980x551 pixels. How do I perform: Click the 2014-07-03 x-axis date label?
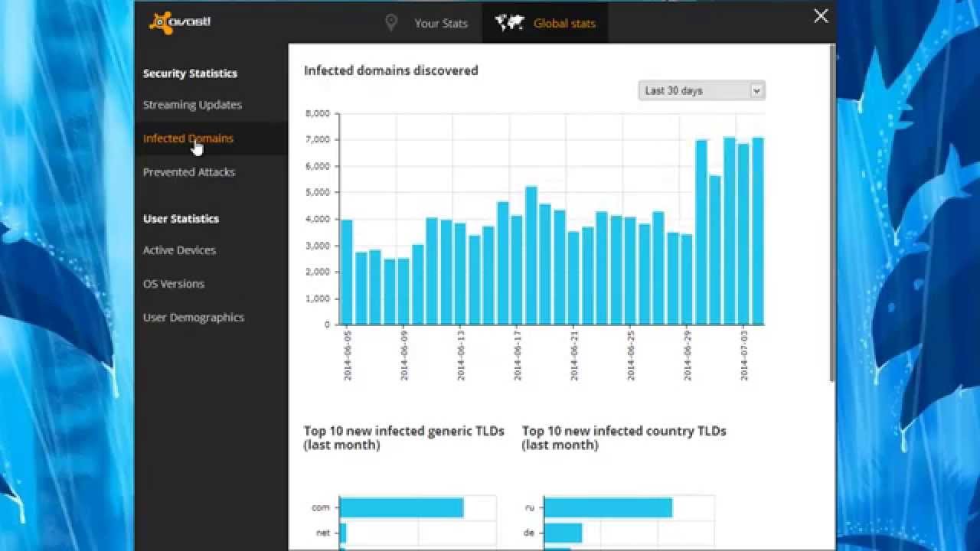tap(743, 356)
